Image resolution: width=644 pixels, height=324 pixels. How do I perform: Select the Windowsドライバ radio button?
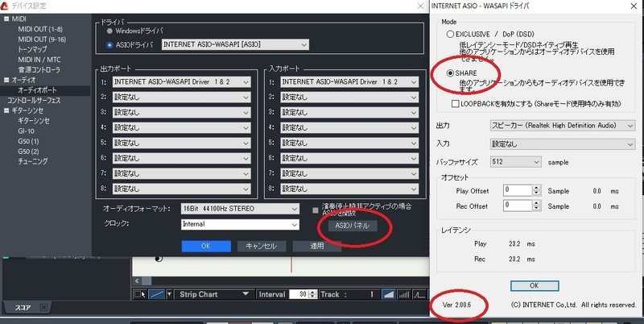(x=109, y=31)
